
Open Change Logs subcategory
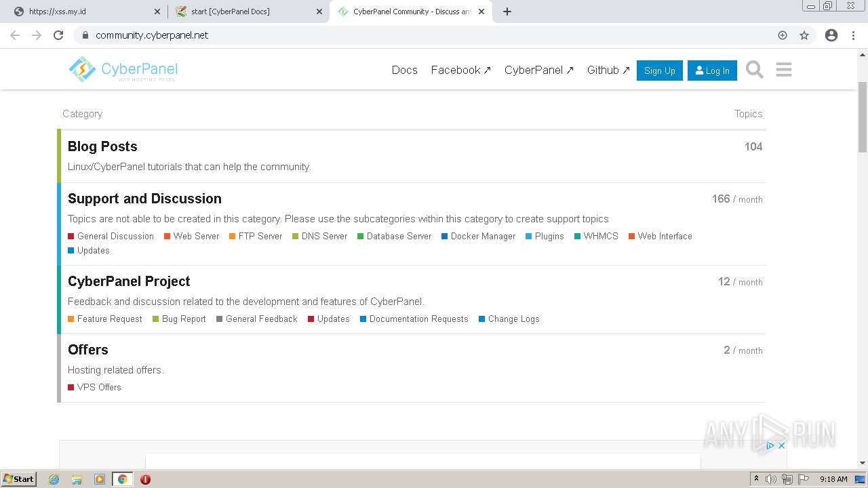coord(509,319)
